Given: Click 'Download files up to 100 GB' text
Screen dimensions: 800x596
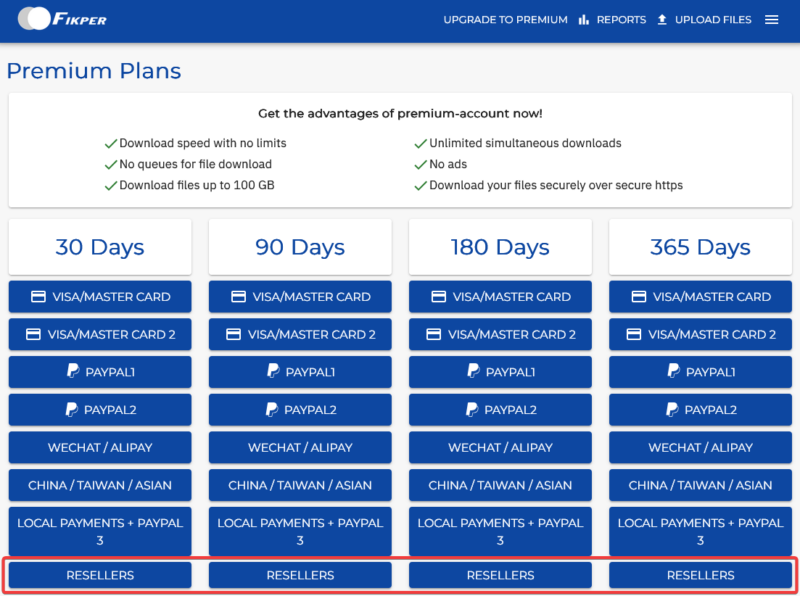Looking at the screenshot, I should (x=196, y=185).
